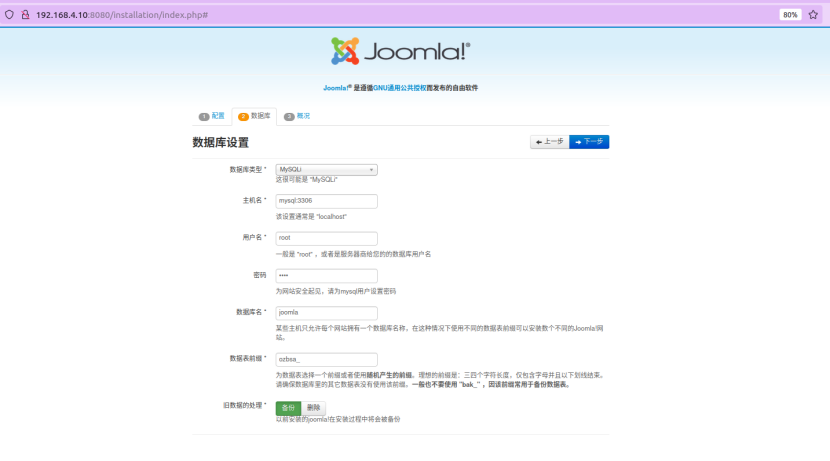Click the Joomla! logo
830x461 pixels.
click(401, 51)
